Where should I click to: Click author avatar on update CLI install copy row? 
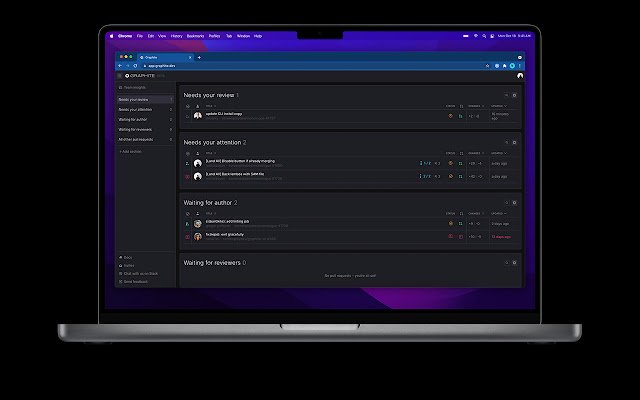coord(198,116)
